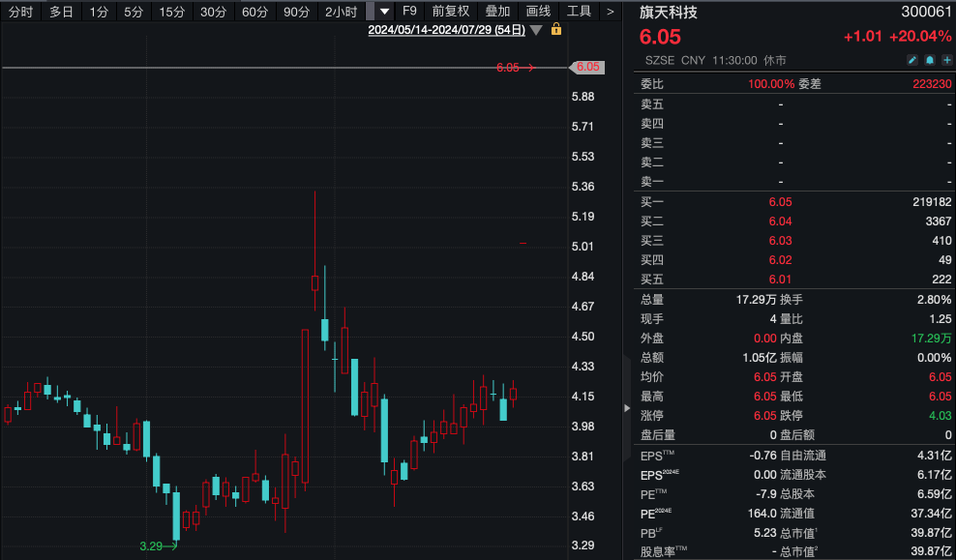The image size is (956, 560).
Task: Select the 15分 timeframe tab
Action: pyautogui.click(x=171, y=12)
